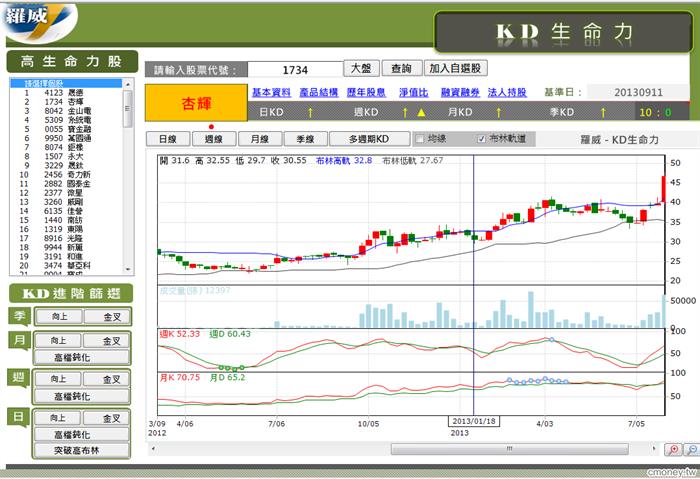This screenshot has width=700, height=479.
Task: Select stock 9944 新麗 in the list
Action: pos(66,247)
